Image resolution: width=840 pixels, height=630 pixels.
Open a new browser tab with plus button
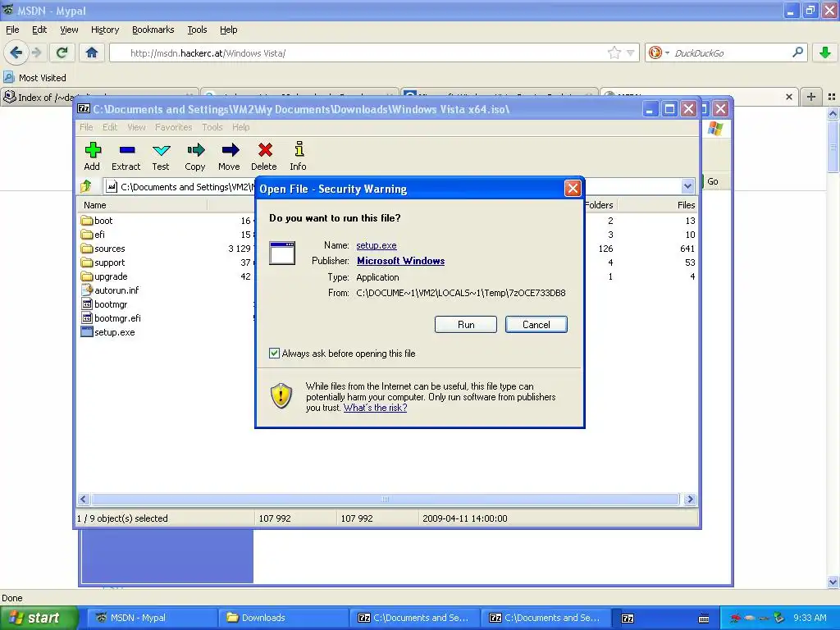811,97
